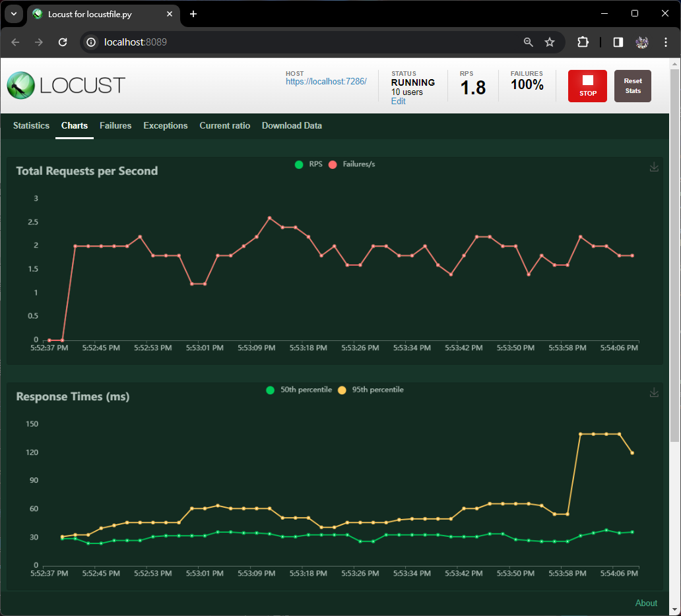View site information icon beside the URL
This screenshot has width=681, height=616.
coord(92,42)
